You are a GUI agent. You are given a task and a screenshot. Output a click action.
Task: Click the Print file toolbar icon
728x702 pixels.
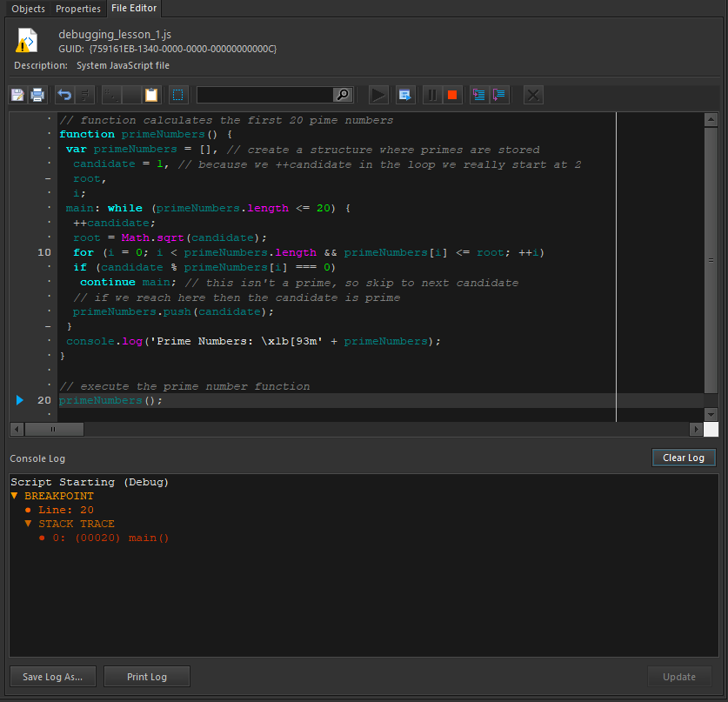pos(37,95)
